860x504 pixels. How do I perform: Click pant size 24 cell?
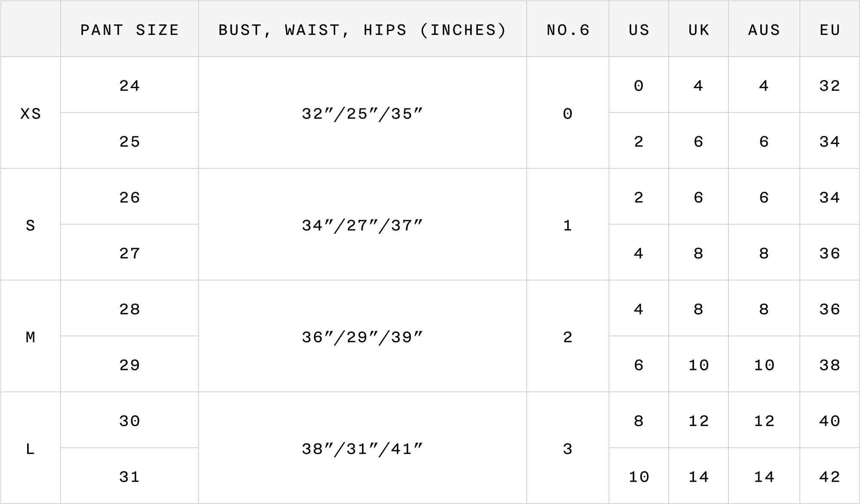pos(129,86)
